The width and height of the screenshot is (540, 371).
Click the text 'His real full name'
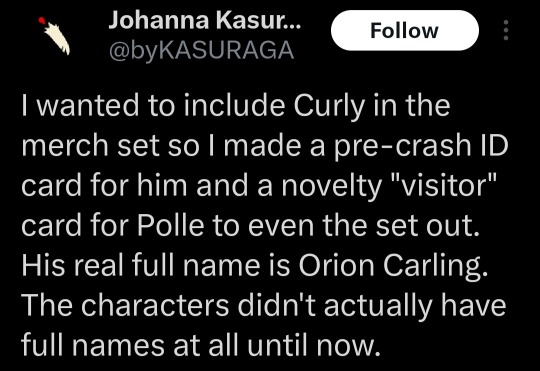click(x=141, y=266)
